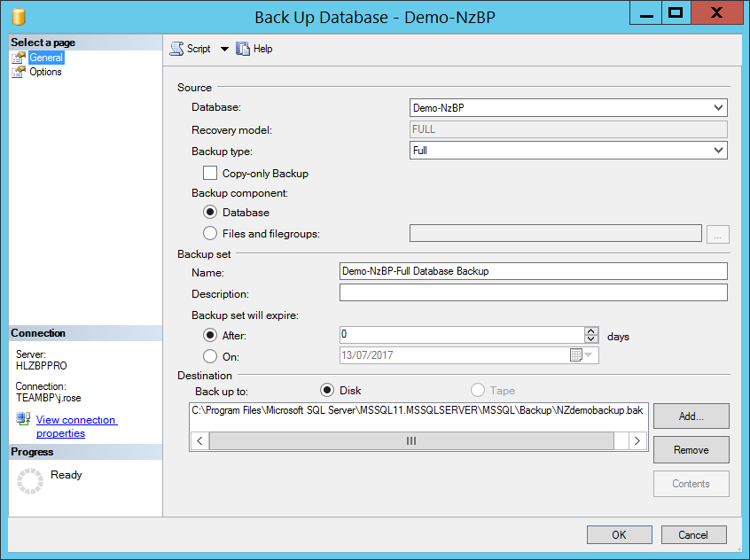This screenshot has width=750, height=560.
Task: Click the Cancel button
Action: (693, 534)
